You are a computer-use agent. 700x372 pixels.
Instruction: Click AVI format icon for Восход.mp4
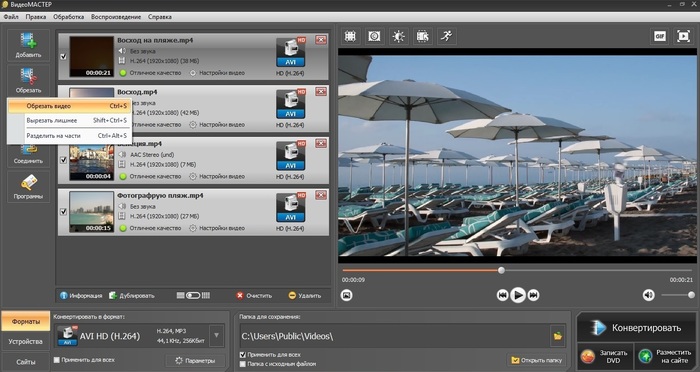pos(291,104)
